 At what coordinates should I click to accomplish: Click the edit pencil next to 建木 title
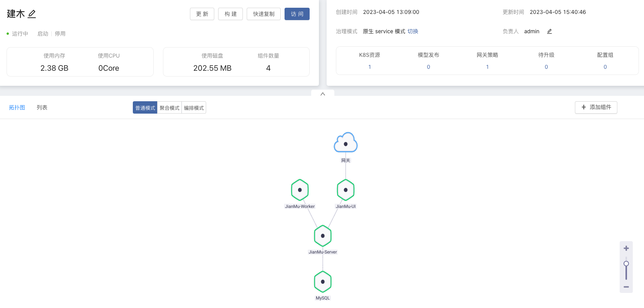click(32, 14)
